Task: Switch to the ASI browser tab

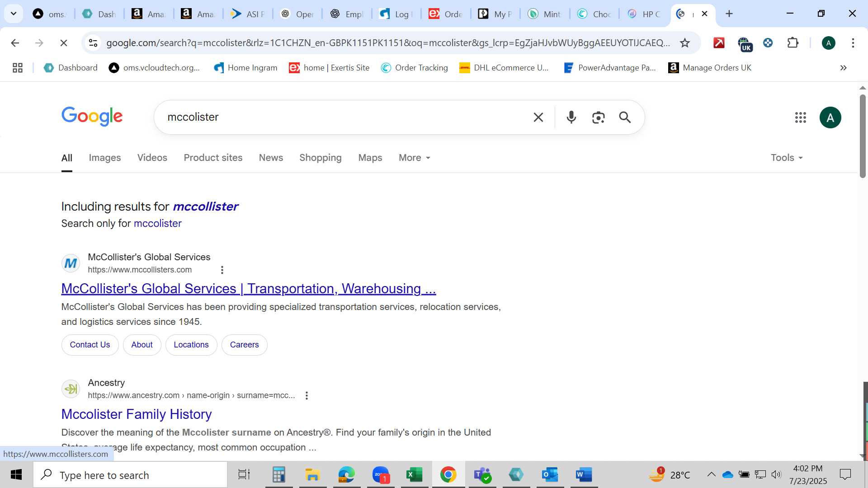Action: click(x=248, y=14)
